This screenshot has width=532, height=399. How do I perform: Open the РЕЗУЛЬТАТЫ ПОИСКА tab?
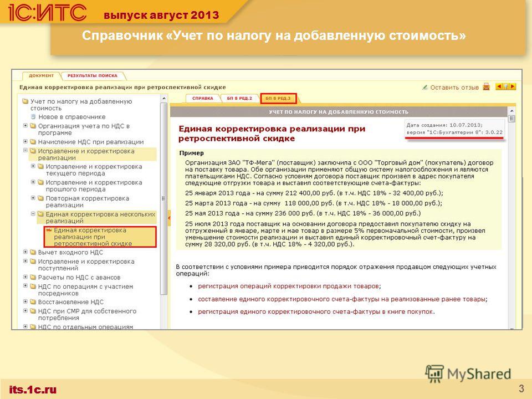click(x=93, y=76)
